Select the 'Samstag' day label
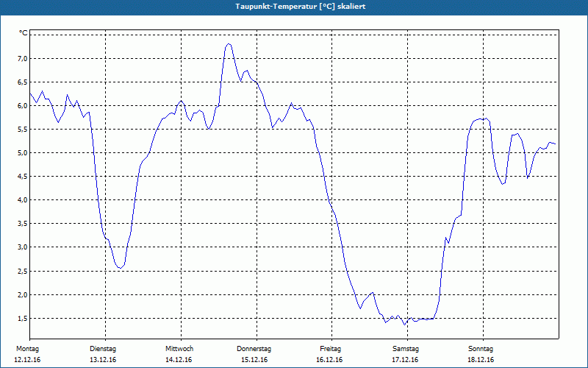The height and width of the screenshot is (368, 588). coord(406,349)
